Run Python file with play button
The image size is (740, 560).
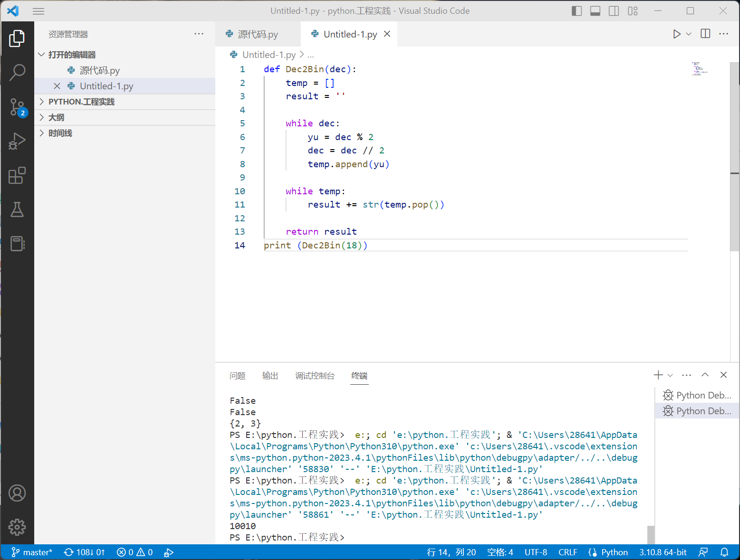point(677,34)
